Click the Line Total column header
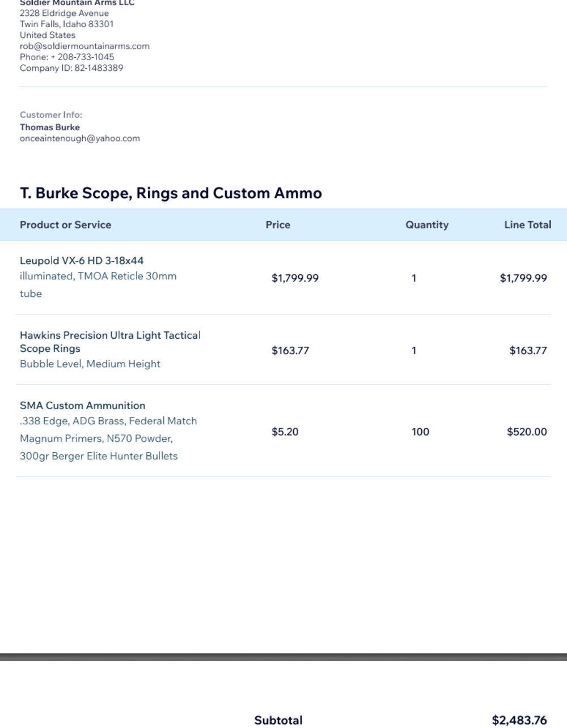This screenshot has width=567, height=728. [527, 224]
